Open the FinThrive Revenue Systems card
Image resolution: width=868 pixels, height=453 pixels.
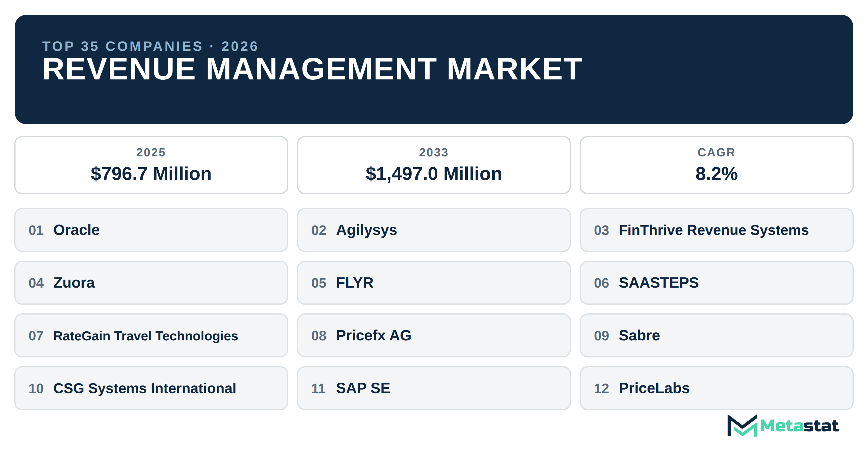click(717, 230)
